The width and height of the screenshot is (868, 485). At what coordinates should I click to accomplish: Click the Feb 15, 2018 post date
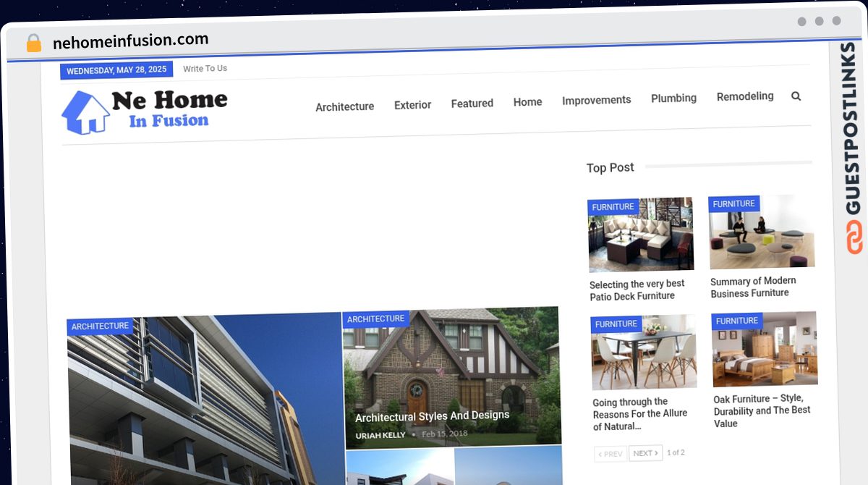click(x=444, y=434)
